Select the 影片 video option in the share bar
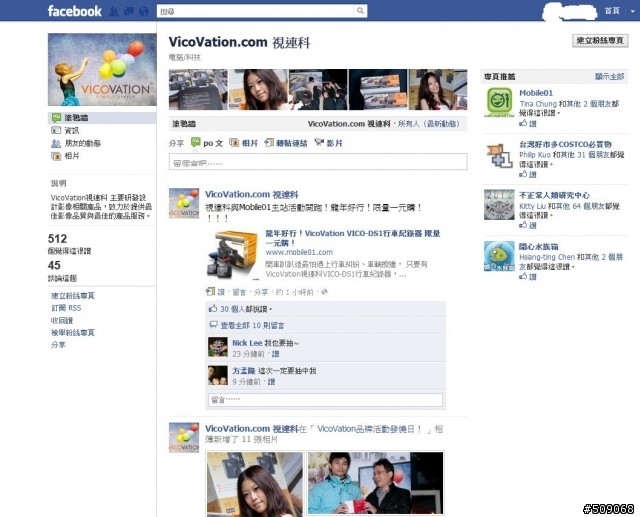The height and width of the screenshot is (517, 640). click(x=334, y=143)
